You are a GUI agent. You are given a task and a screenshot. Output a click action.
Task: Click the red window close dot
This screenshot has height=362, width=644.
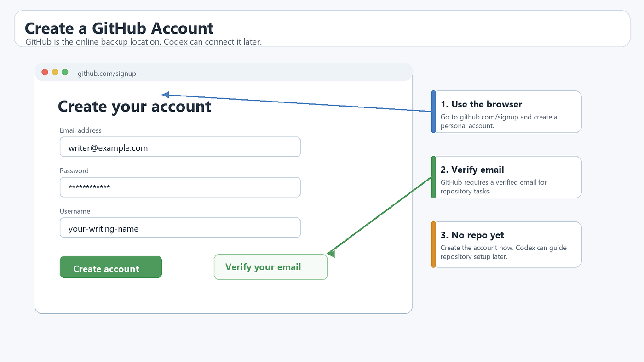click(x=45, y=72)
